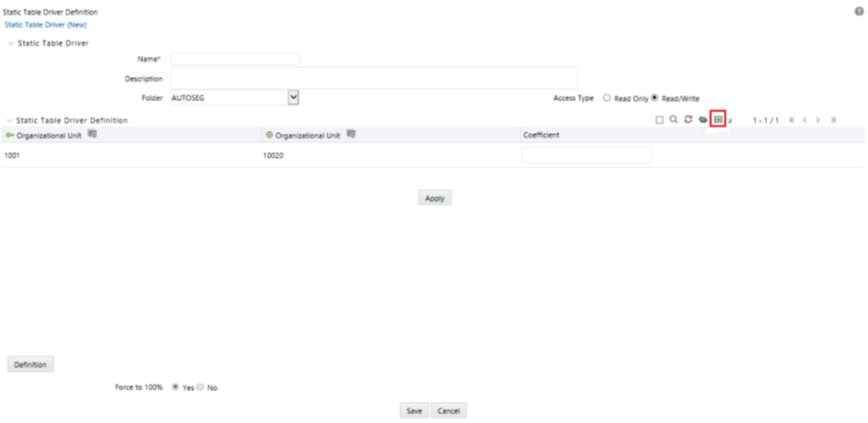Select the cell with value 10020

(273, 156)
